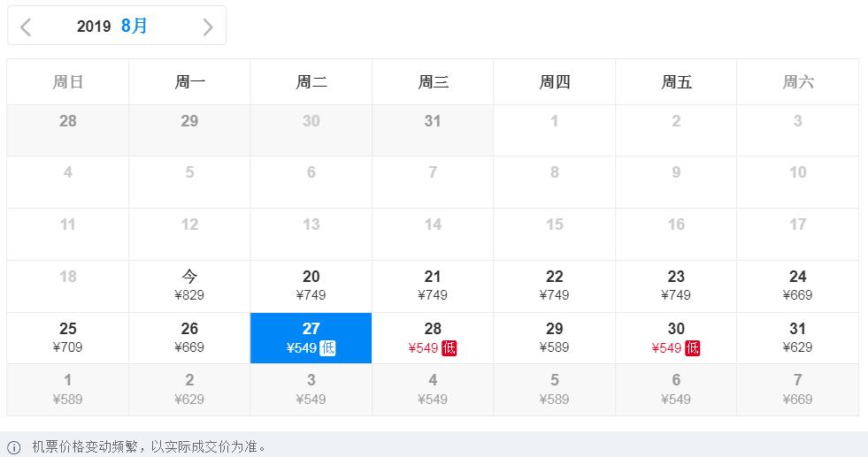
Task: Select August 20 priced ¥749
Action: pos(311,286)
